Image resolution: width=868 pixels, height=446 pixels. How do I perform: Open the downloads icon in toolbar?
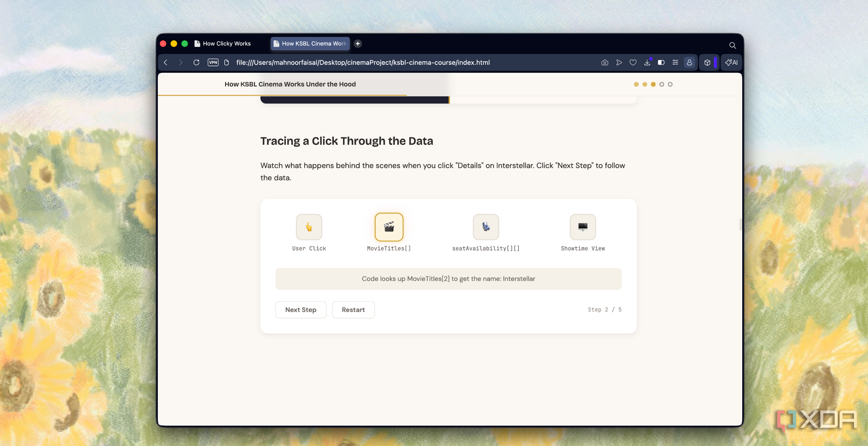point(647,62)
